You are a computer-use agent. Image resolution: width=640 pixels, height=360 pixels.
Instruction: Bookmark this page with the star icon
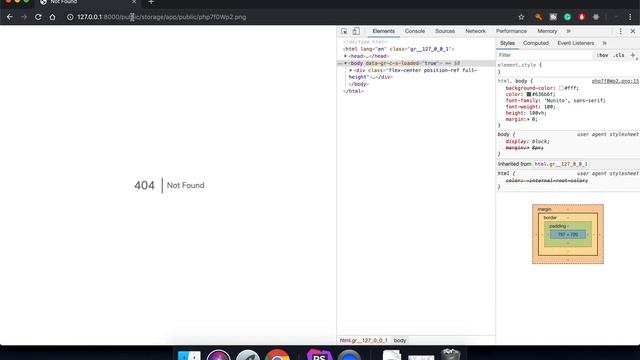(521, 17)
